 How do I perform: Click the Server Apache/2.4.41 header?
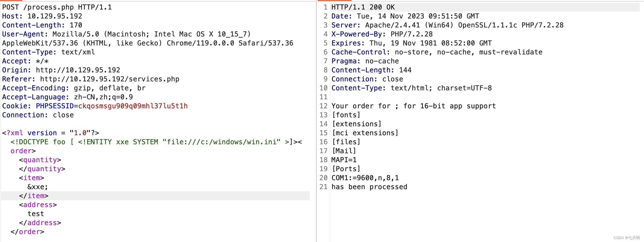tap(448, 25)
